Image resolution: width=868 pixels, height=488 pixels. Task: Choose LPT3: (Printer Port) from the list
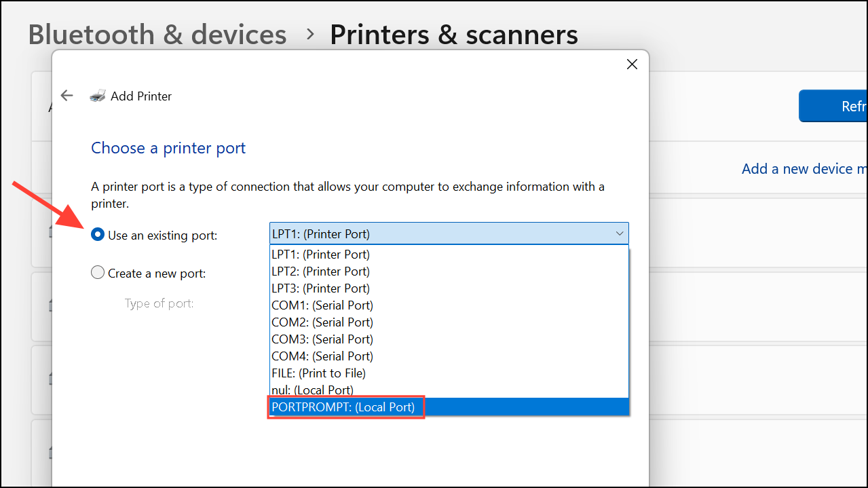(x=320, y=288)
